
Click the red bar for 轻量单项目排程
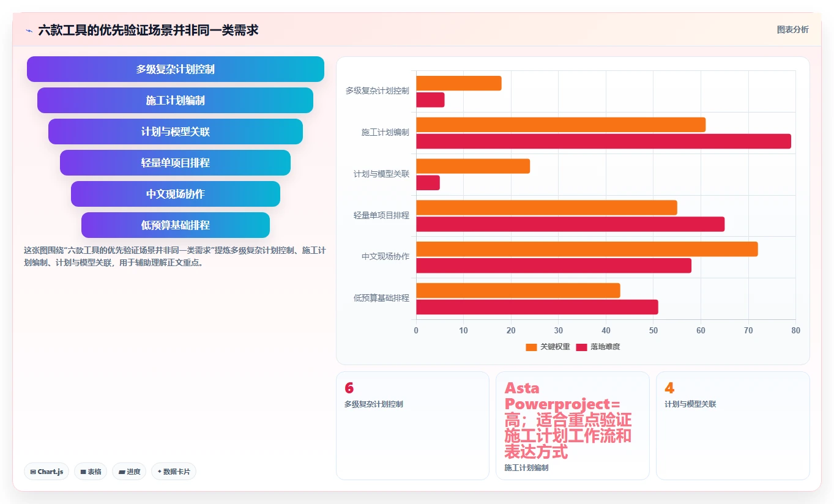pos(570,224)
